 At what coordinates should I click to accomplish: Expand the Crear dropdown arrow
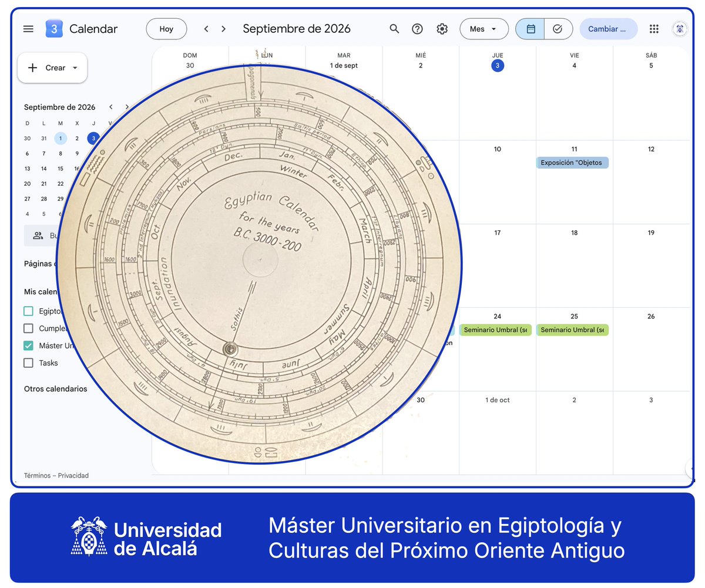pyautogui.click(x=75, y=68)
